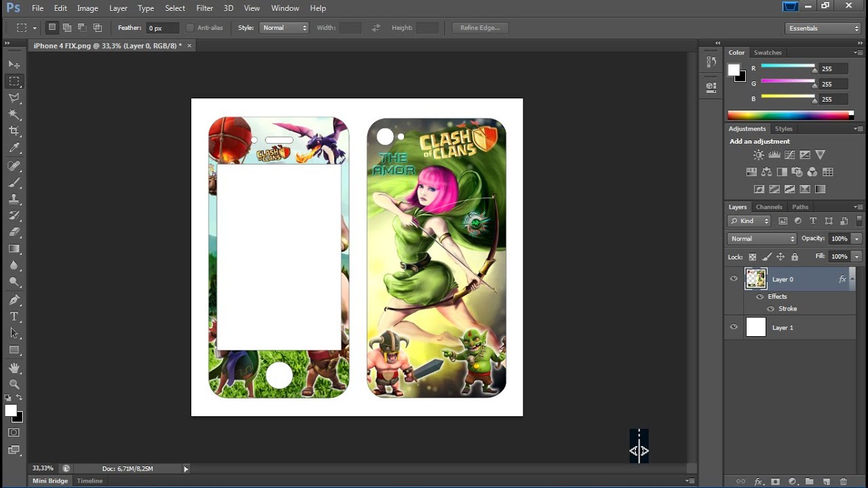This screenshot has height=488, width=868.
Task: Toggle lock all padlock icon
Action: (795, 257)
